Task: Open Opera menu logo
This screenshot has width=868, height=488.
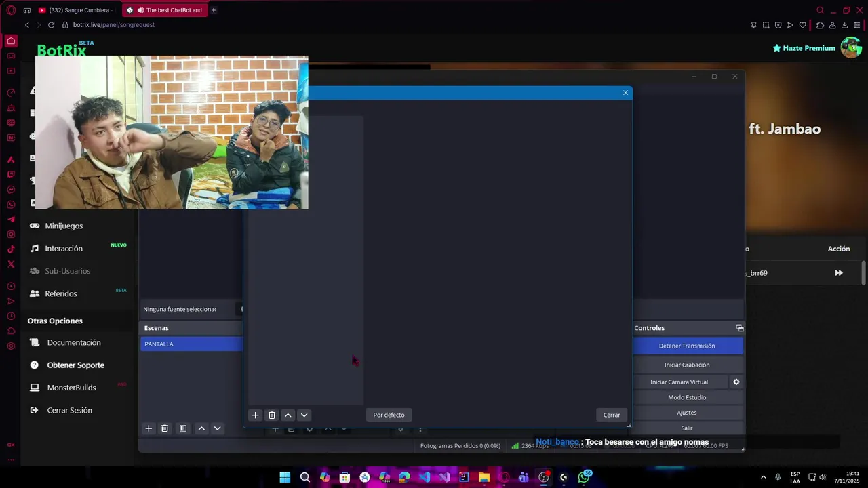Action: (11, 10)
